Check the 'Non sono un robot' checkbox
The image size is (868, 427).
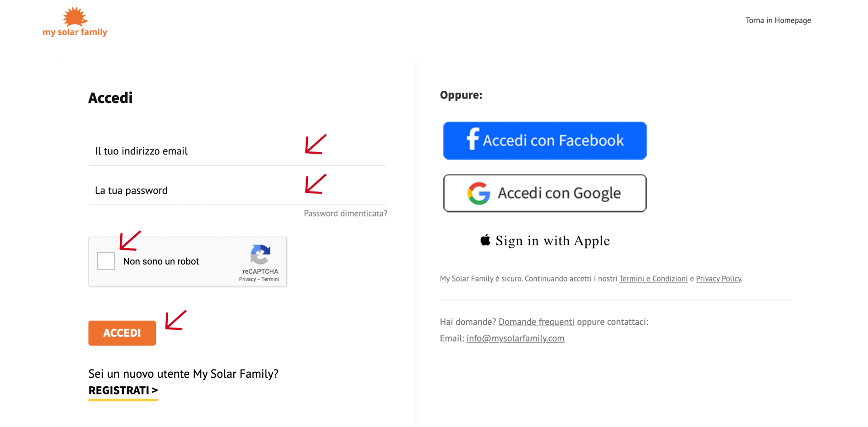[106, 261]
